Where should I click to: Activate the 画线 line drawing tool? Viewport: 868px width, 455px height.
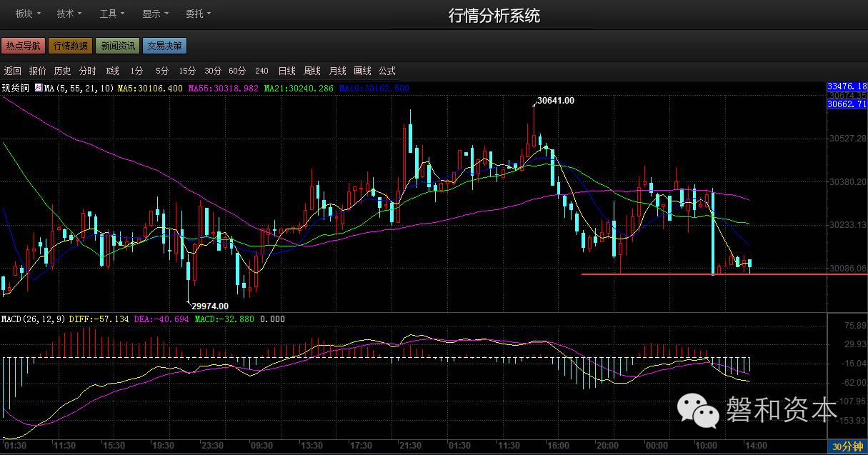362,71
